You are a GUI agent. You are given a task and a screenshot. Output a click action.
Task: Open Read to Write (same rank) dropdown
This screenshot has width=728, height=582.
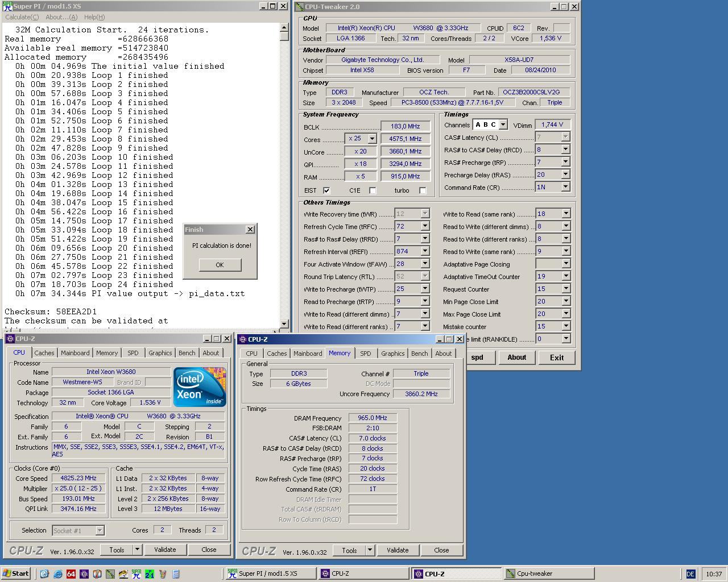[x=566, y=251]
